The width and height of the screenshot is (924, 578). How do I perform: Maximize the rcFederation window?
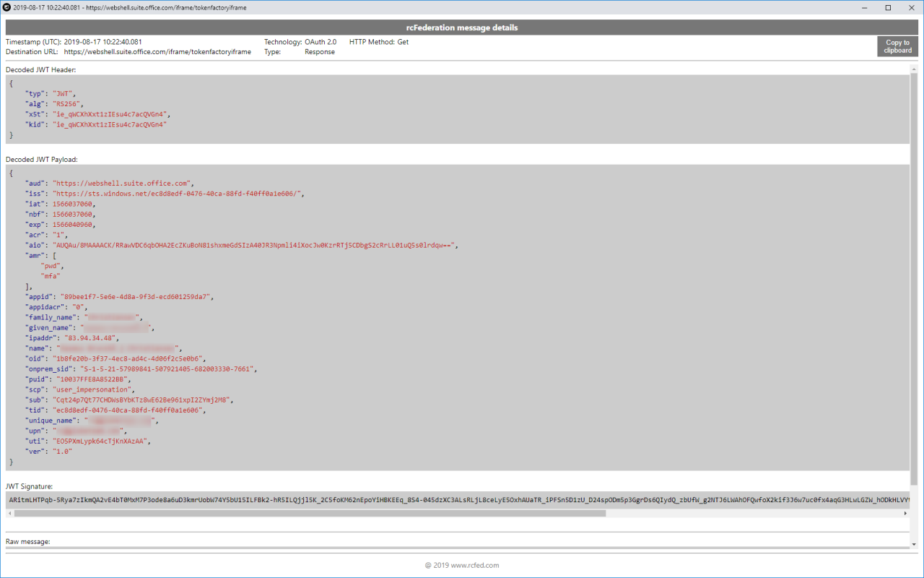pyautogui.click(x=888, y=7)
